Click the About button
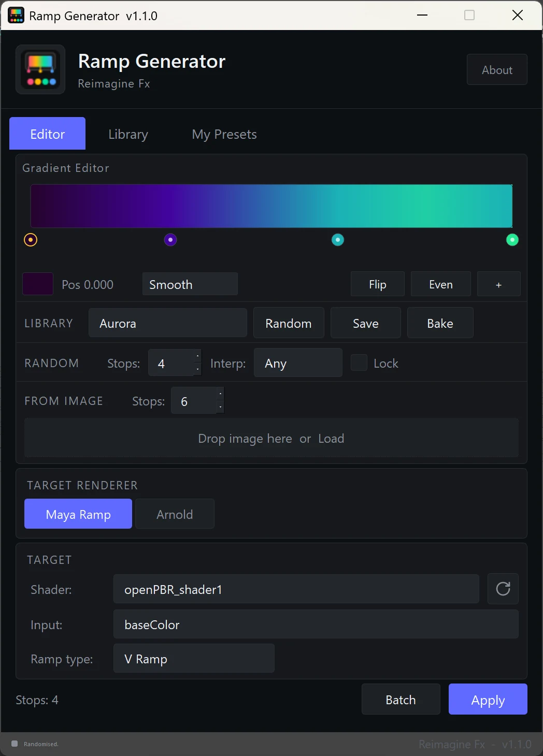 point(497,69)
